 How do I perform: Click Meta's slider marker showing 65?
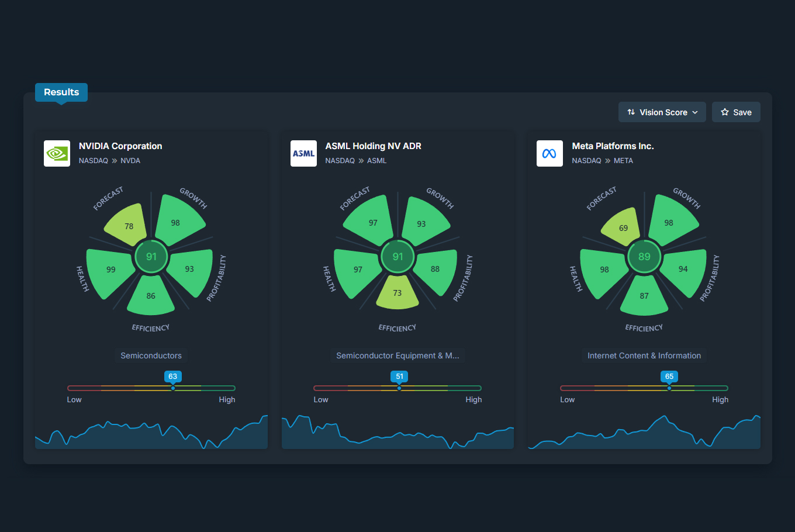tap(669, 376)
